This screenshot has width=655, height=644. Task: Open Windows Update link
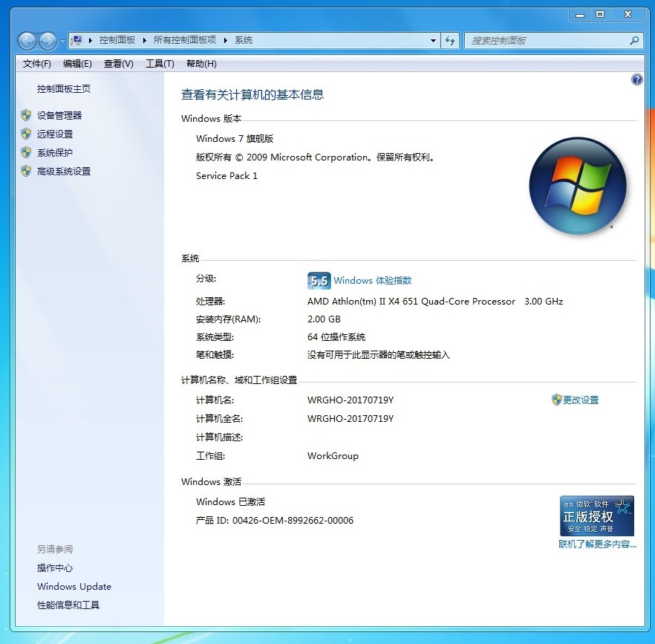pyautogui.click(x=74, y=586)
